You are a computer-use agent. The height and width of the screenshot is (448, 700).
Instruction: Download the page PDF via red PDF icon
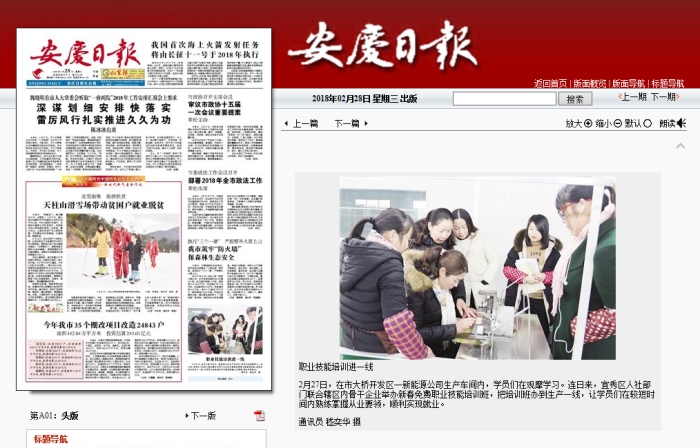point(260,415)
